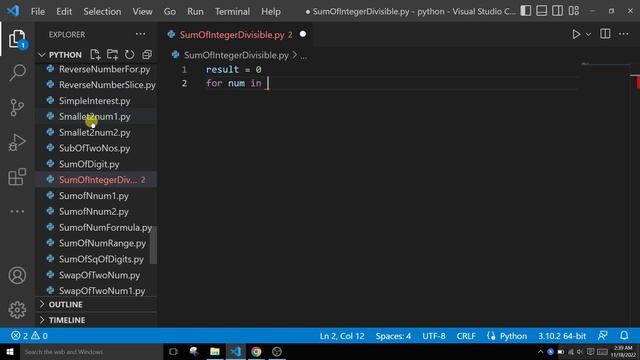
Task: Open Explorer views and more actions
Action: [140, 34]
